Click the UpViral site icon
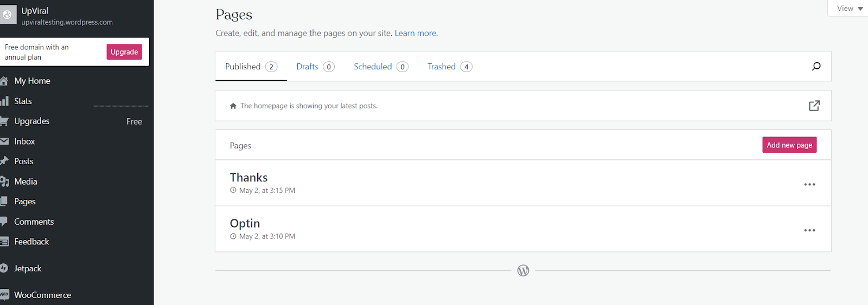868x305 pixels. (x=8, y=15)
